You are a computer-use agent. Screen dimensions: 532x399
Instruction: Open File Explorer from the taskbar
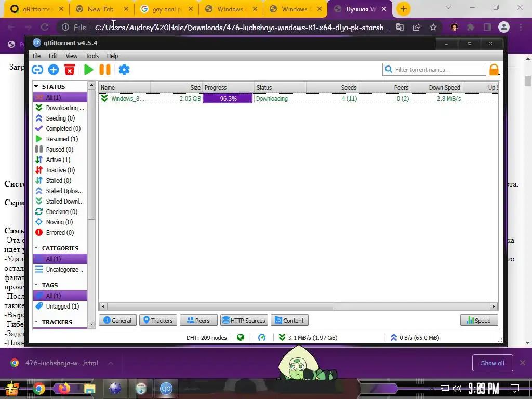pyautogui.click(x=89, y=389)
